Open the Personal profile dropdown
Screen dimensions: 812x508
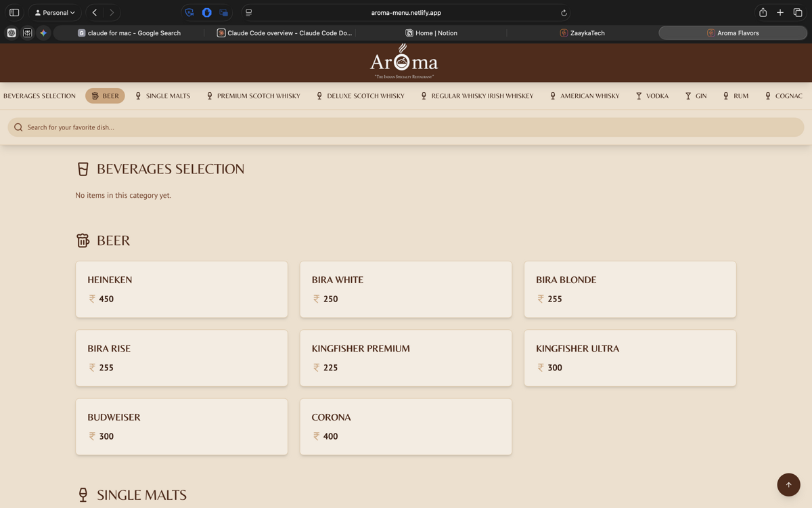click(55, 13)
